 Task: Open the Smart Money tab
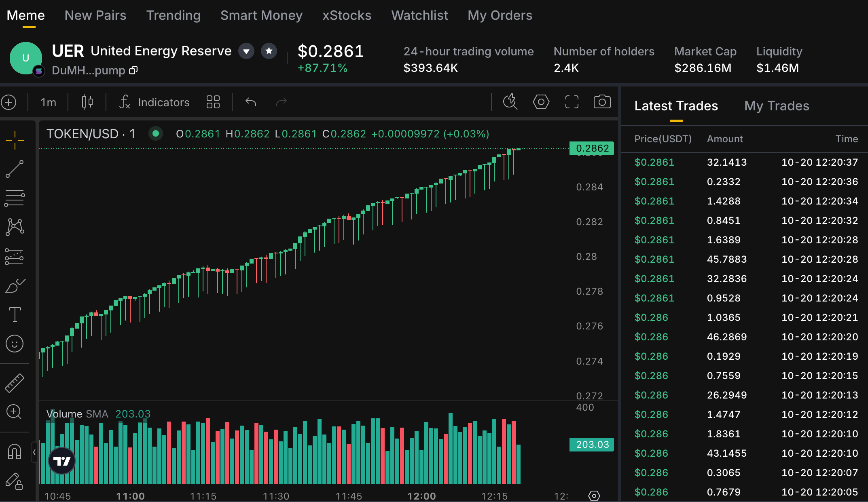point(262,15)
